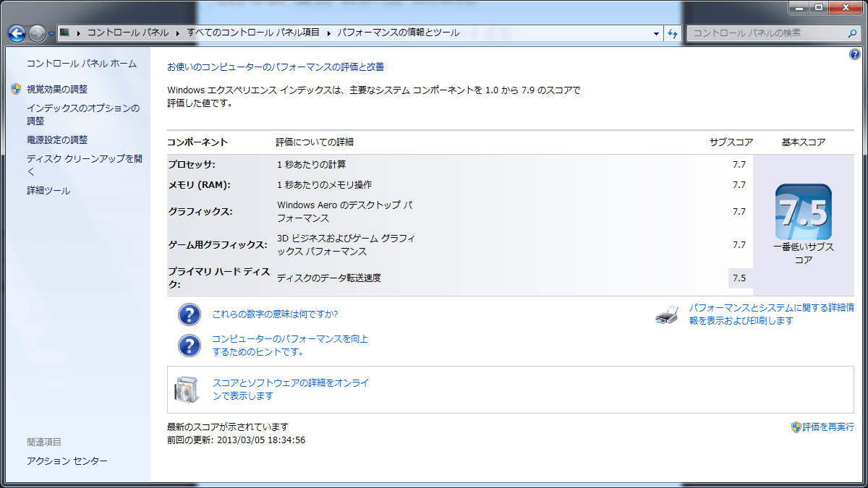868x488 pixels.
Task: Click 1 秒あたりのメモリ操作 description
Action: pos(325,185)
